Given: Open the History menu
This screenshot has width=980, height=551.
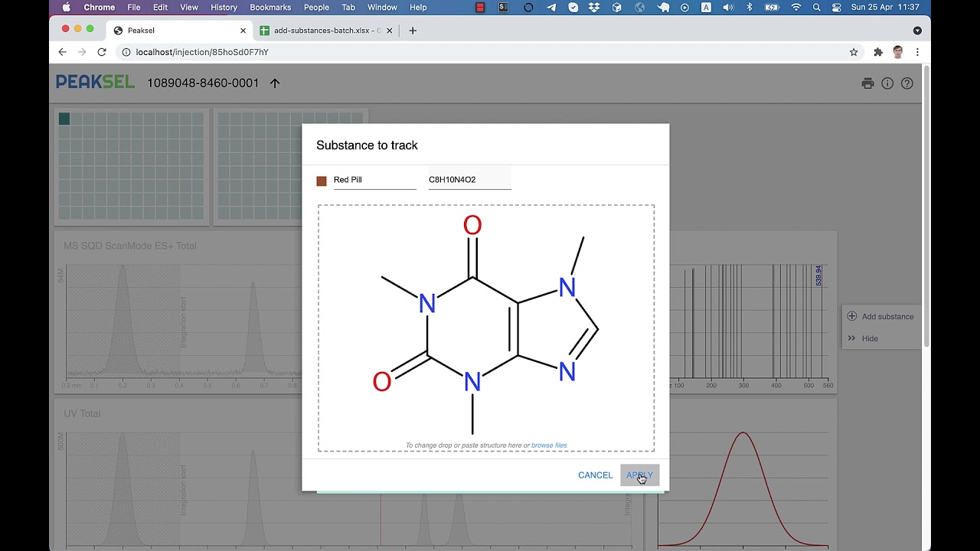Looking at the screenshot, I should click(224, 8).
